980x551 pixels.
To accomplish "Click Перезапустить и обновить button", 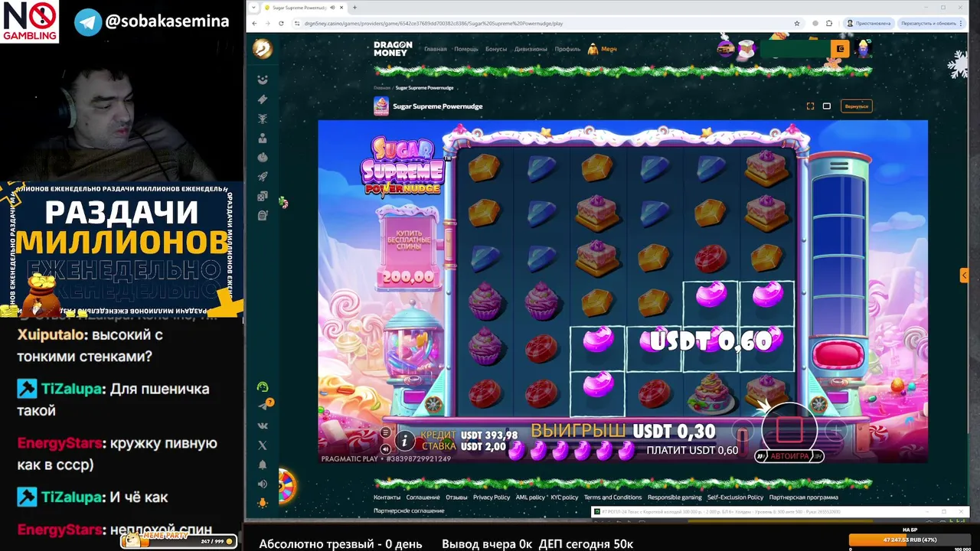I will 932,23.
